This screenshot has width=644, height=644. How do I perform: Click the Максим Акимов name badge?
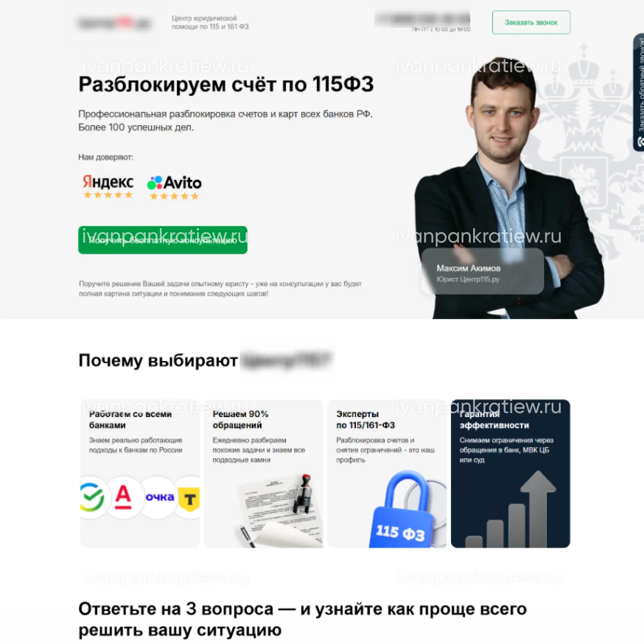click(x=483, y=271)
